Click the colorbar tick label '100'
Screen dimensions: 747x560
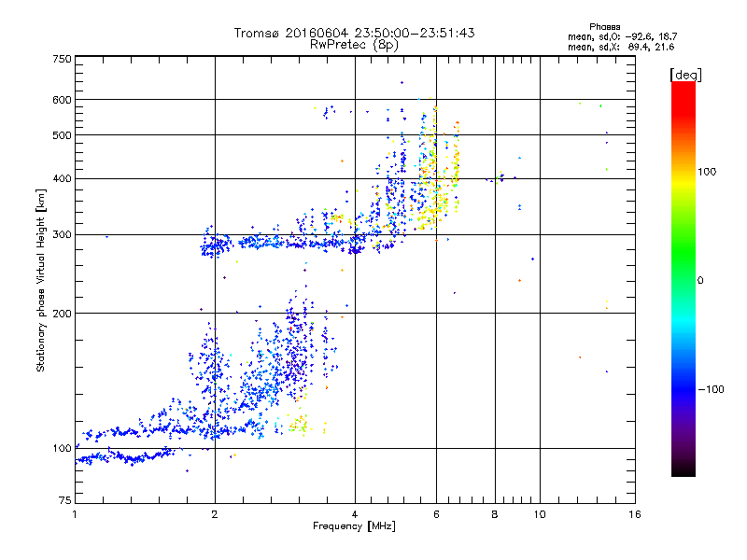click(x=707, y=172)
